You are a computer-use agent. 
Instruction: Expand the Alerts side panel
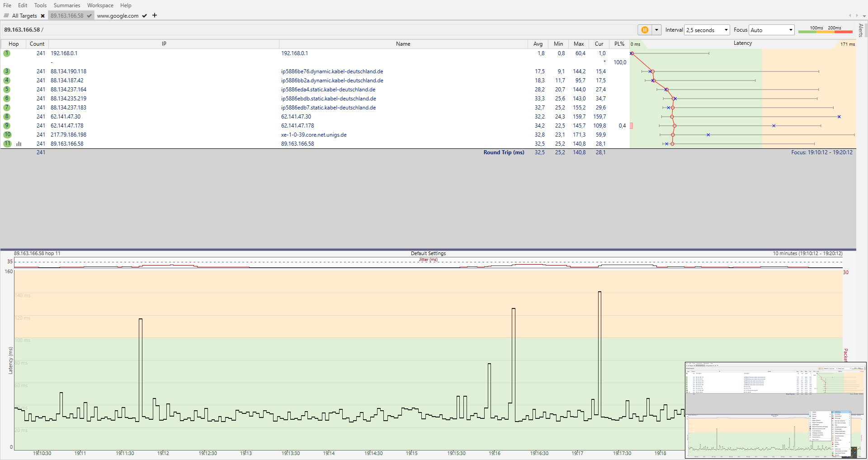click(861, 30)
